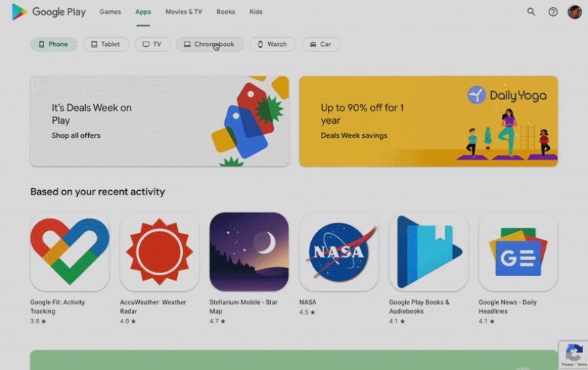The image size is (588, 370).
Task: Click the Google Fit 3.8 star rating
Action: tap(38, 321)
